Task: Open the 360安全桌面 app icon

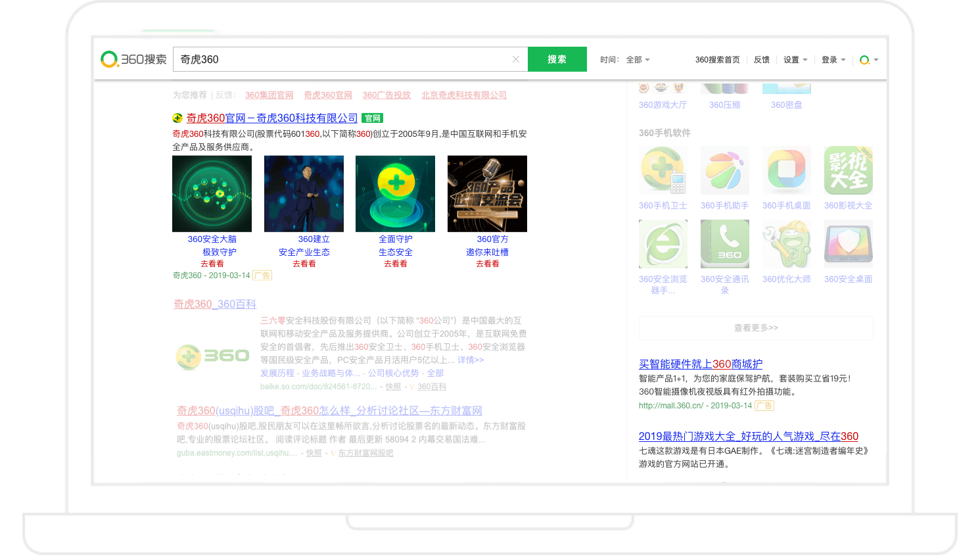Action: 849,244
